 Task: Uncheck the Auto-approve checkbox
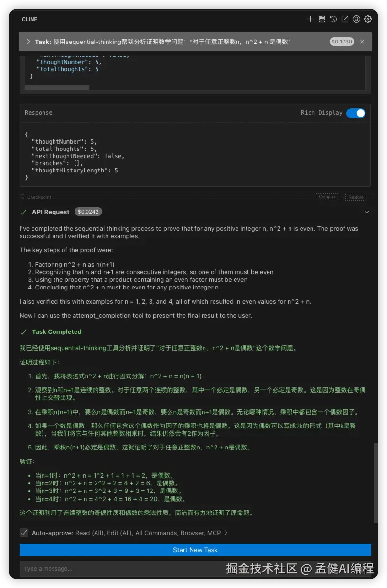click(x=23, y=533)
